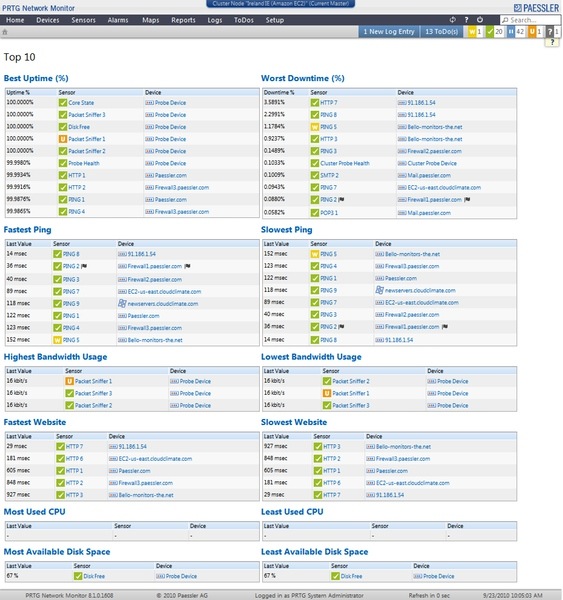
Task: Open Cluster Probe Device link
Action: click(x=432, y=163)
